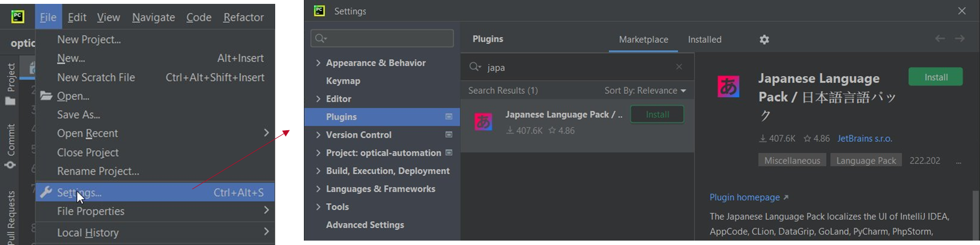The image size is (980, 245).
Task: Click the plugins gear settings icon
Action: coord(764,39)
